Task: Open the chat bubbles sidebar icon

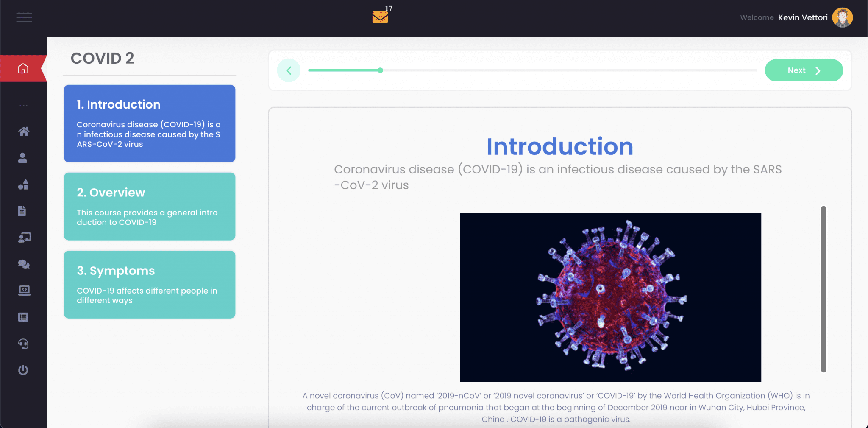Action: pos(24,264)
